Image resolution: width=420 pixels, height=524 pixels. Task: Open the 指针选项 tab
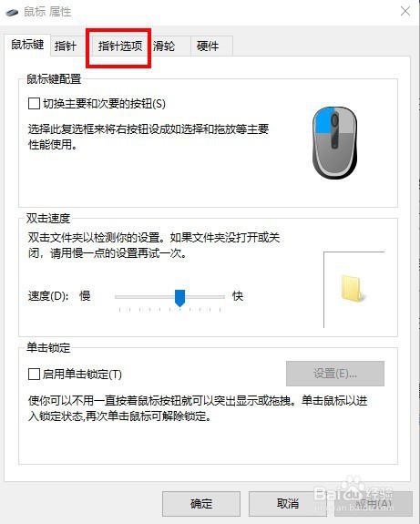pyautogui.click(x=120, y=46)
